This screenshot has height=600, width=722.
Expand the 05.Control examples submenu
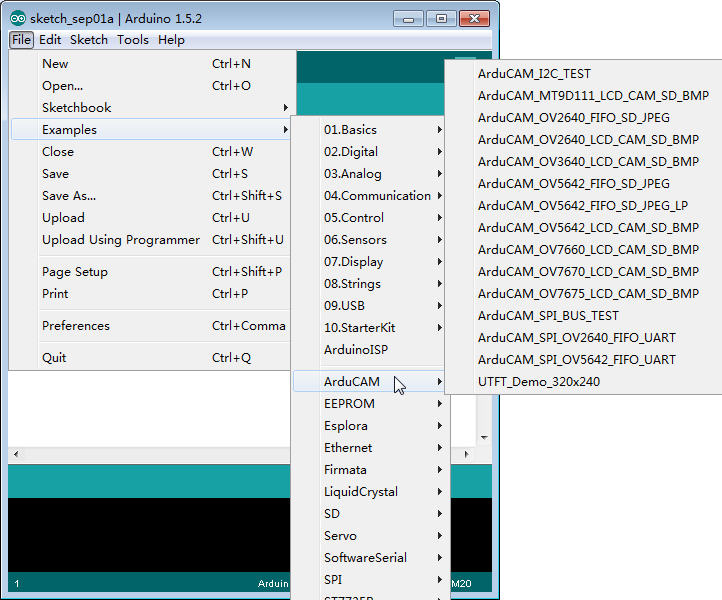click(369, 218)
